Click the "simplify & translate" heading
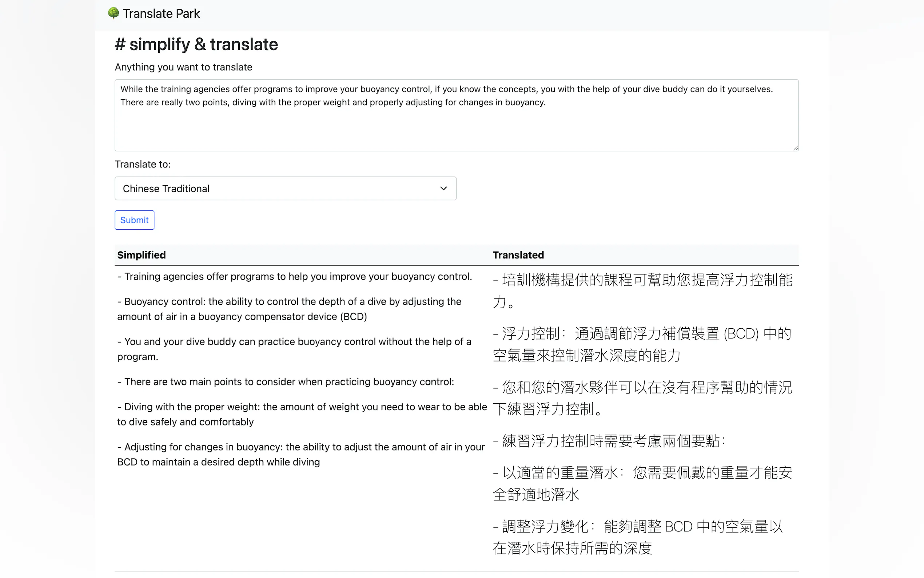The height and width of the screenshot is (578, 924). 196,44
